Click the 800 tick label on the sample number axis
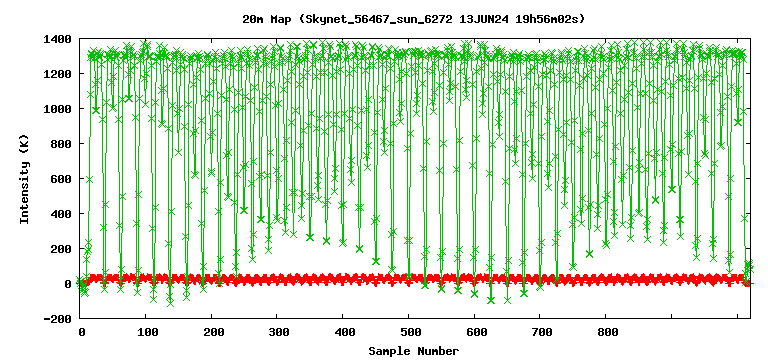 (x=605, y=332)
